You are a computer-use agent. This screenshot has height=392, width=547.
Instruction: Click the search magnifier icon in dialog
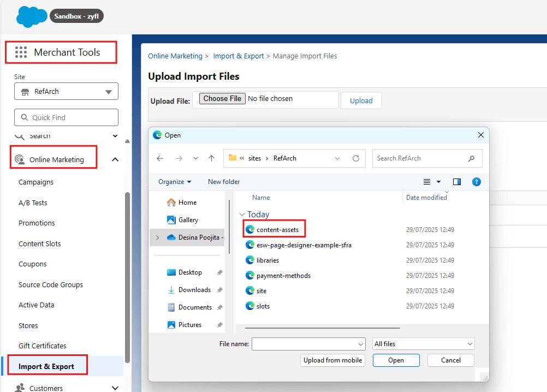point(471,158)
